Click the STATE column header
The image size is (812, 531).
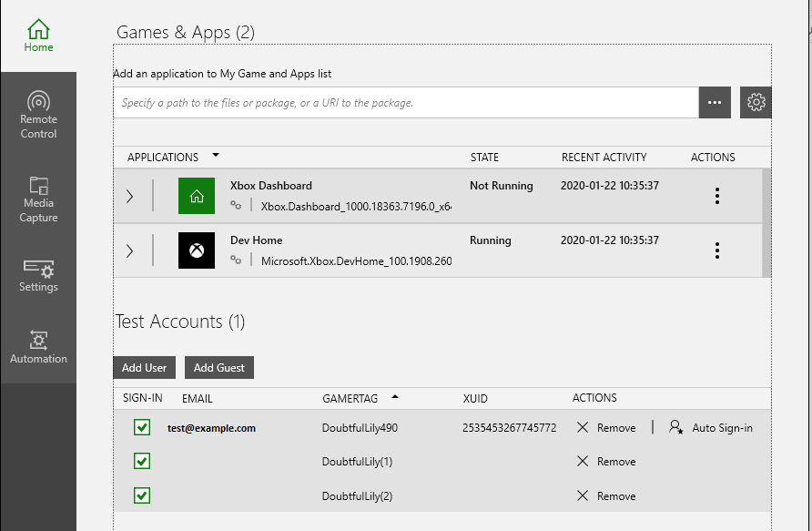[x=484, y=158]
